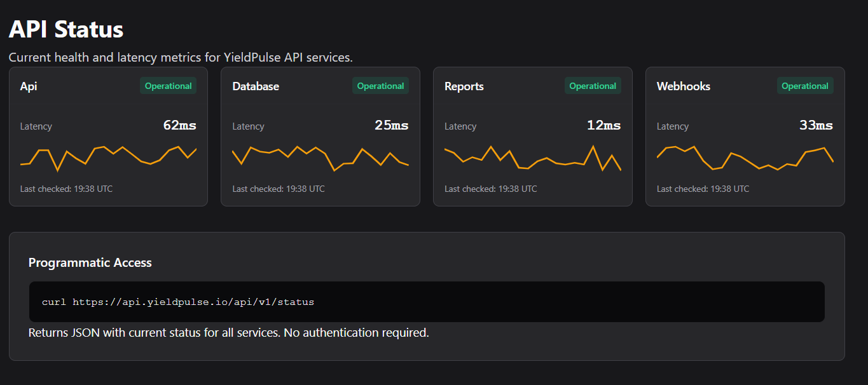Click the Reports card title
This screenshot has height=385, width=868.
click(x=464, y=86)
